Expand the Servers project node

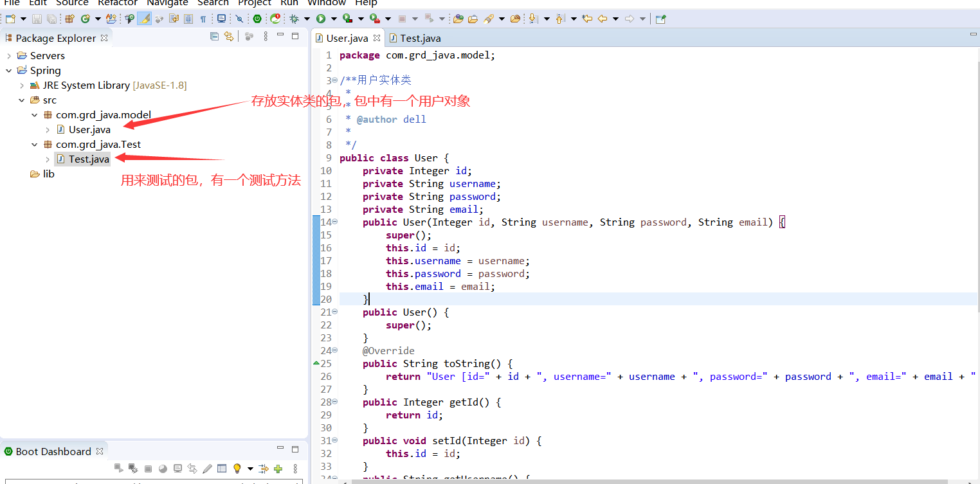tap(9, 56)
